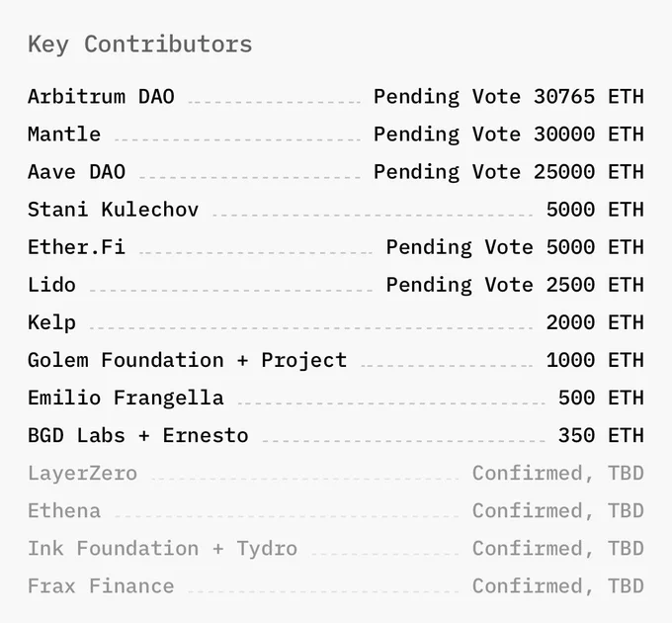Open the LayerZero contributor entry
The width and height of the screenshot is (672, 623).
coord(83,474)
